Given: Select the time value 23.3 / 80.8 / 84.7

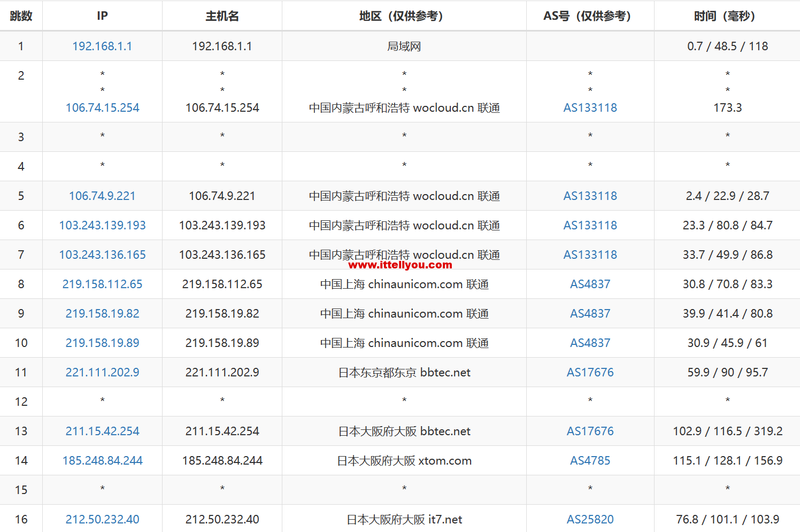Looking at the screenshot, I should (727, 226).
